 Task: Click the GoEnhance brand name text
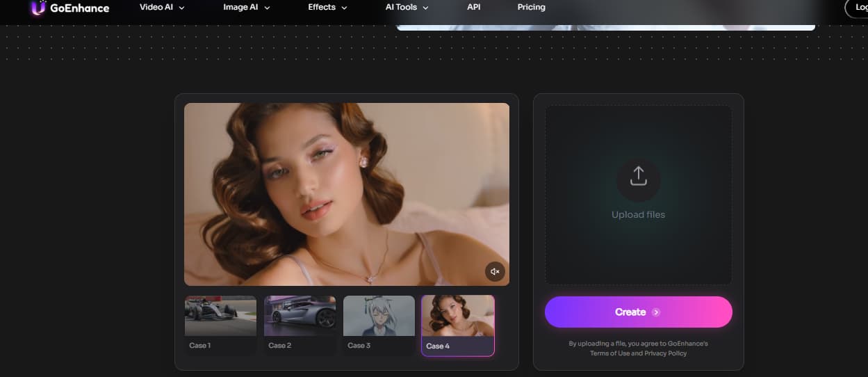coord(80,8)
